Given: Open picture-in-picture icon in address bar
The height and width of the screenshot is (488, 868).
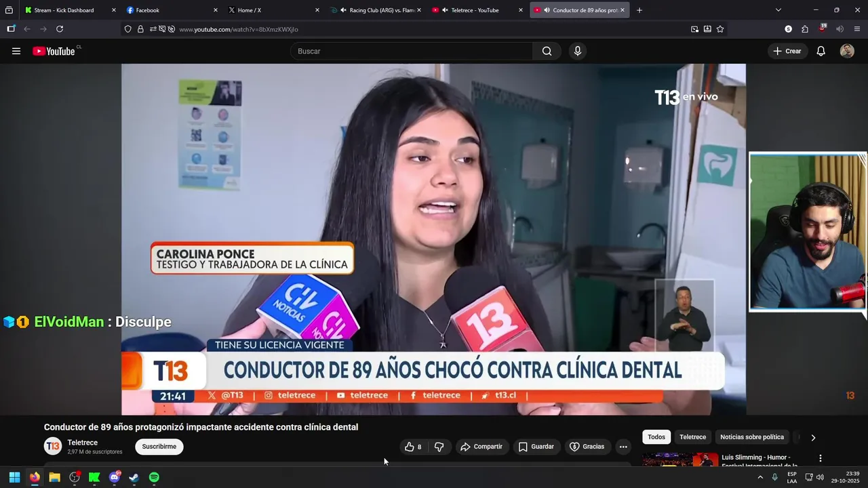Looking at the screenshot, I should (x=694, y=29).
